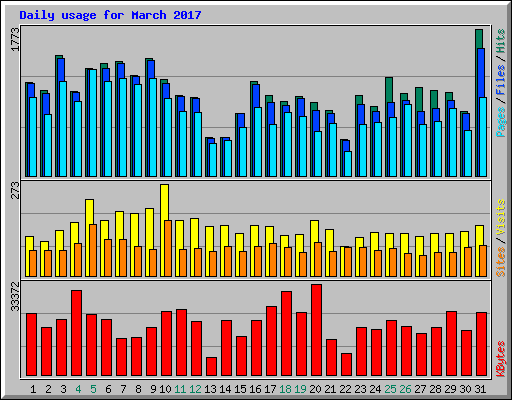This screenshot has height=400, width=512.
Task: Click the red KBytes bar for day 4
Action: click(x=76, y=333)
